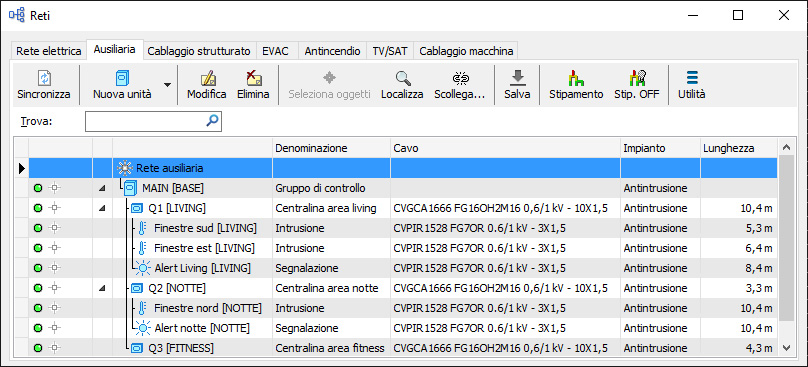Open the Antincendio tab
The width and height of the screenshot is (808, 367).
[x=332, y=51]
